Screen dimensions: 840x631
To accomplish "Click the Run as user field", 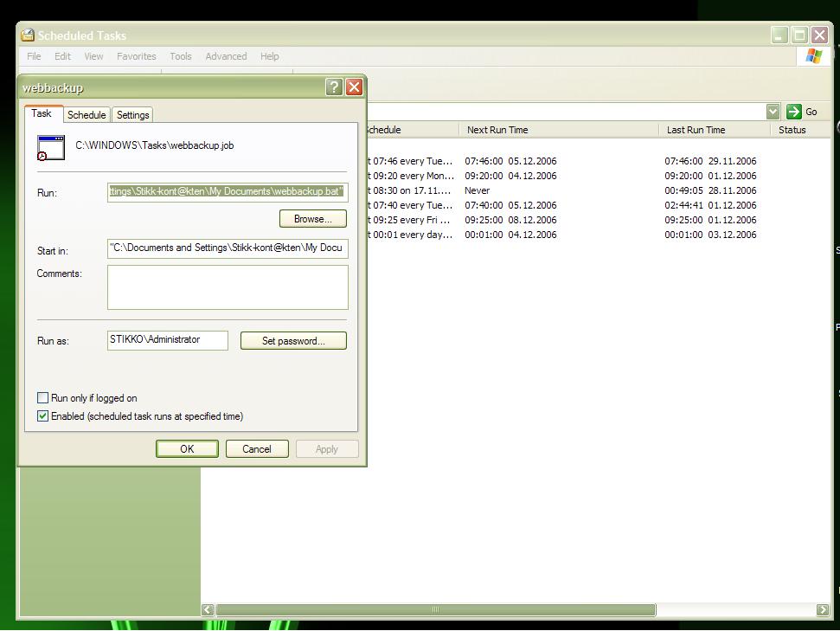I will point(168,340).
